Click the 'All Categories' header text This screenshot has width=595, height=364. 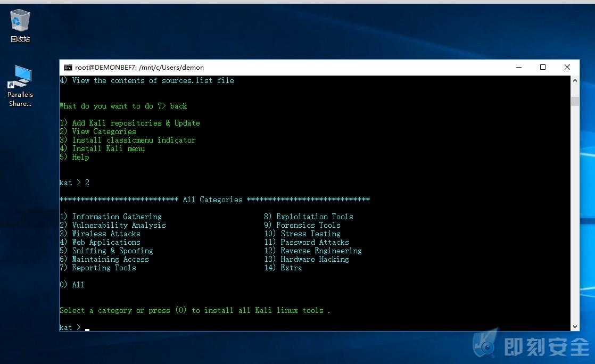(212, 200)
